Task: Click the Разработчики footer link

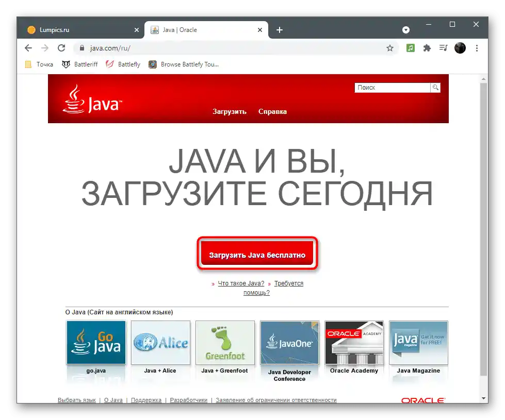Action: pos(189,400)
